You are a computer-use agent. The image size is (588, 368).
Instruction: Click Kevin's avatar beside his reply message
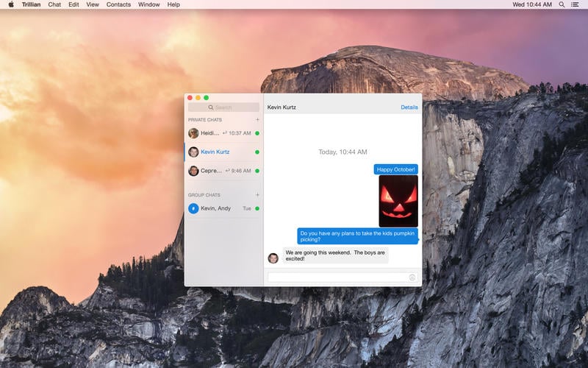[273, 258]
